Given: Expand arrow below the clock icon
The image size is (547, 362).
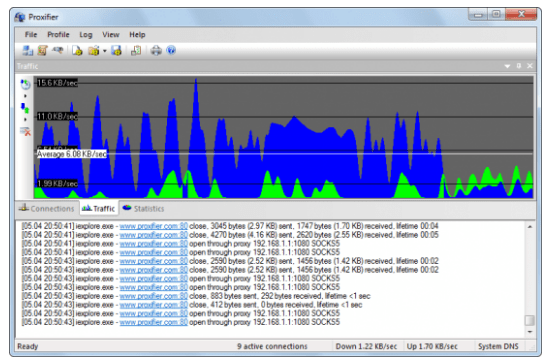Looking at the screenshot, I should (x=25, y=96).
